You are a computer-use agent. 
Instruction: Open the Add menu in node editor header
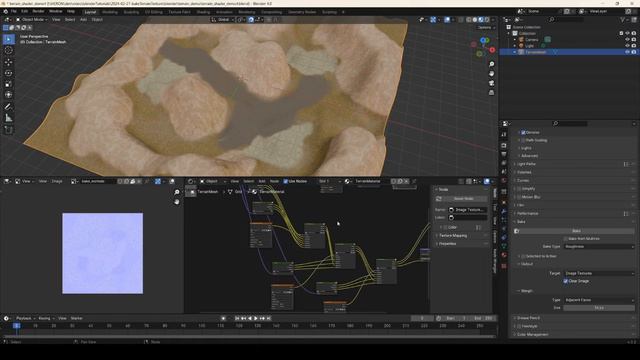pos(262,181)
